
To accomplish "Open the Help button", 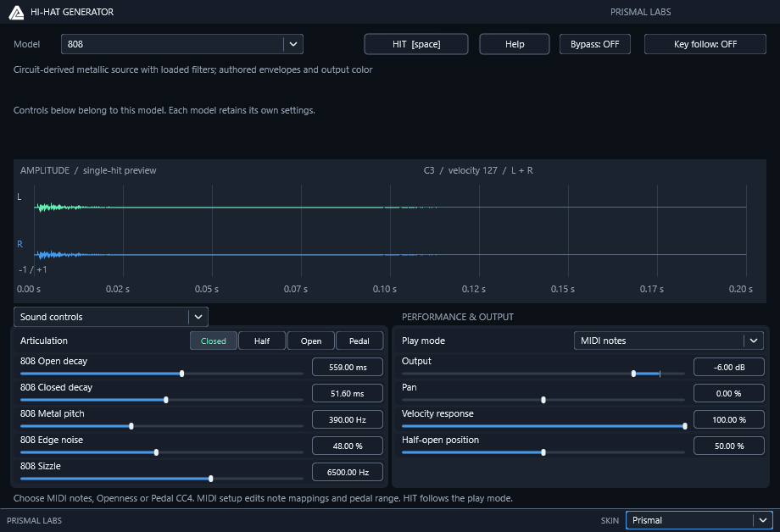I will (515, 44).
